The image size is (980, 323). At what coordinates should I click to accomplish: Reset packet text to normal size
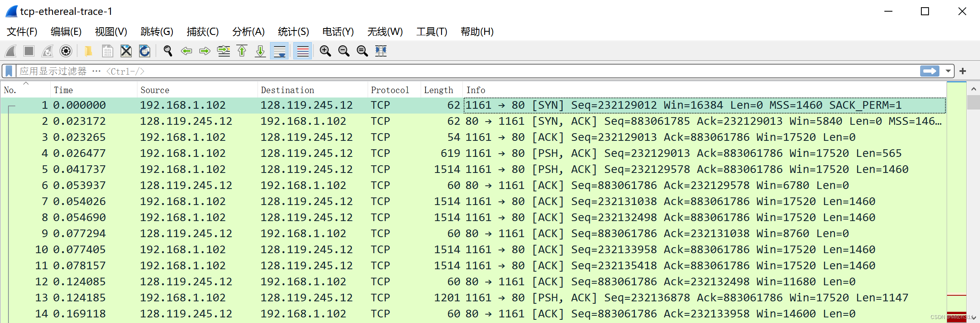coord(362,51)
